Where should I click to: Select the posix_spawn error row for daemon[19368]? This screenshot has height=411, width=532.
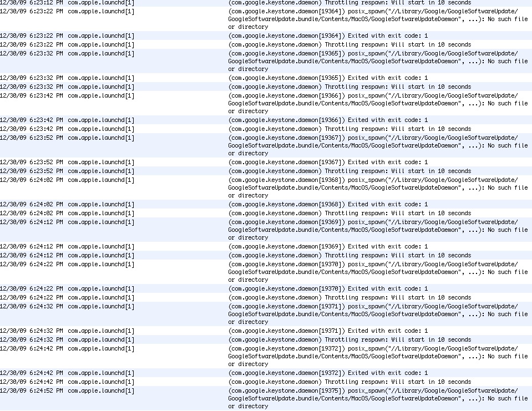coord(266,187)
